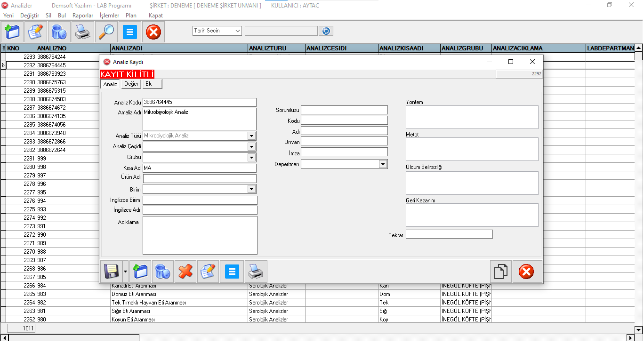Open the Plan menu
Viewport: 644px width, 344px height.
[x=131, y=16]
